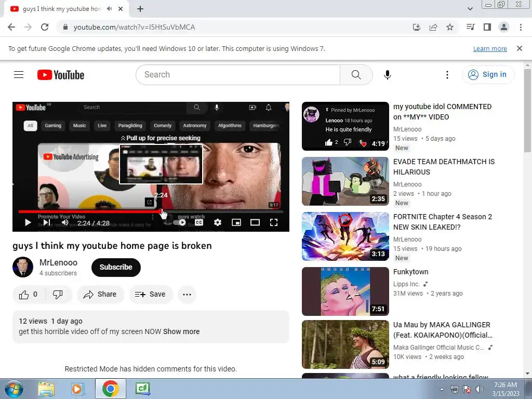Open the Windows Start menu
This screenshot has height=399, width=532.
14,389
